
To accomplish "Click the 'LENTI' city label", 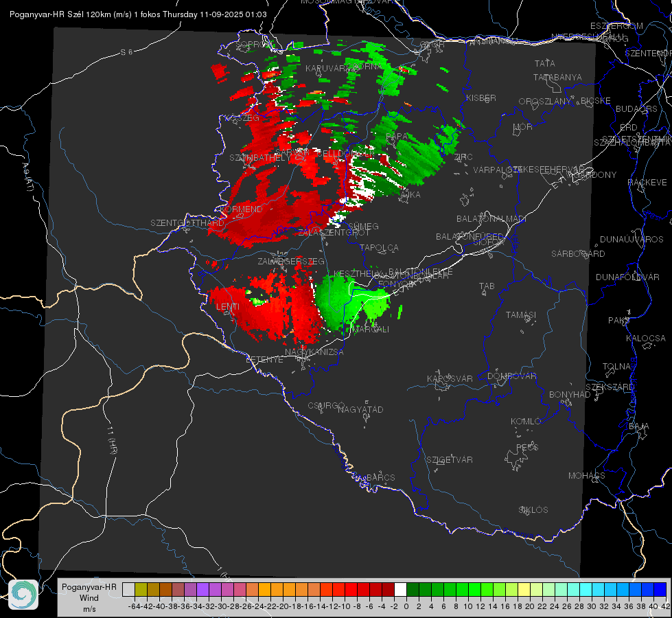I will [x=228, y=307].
